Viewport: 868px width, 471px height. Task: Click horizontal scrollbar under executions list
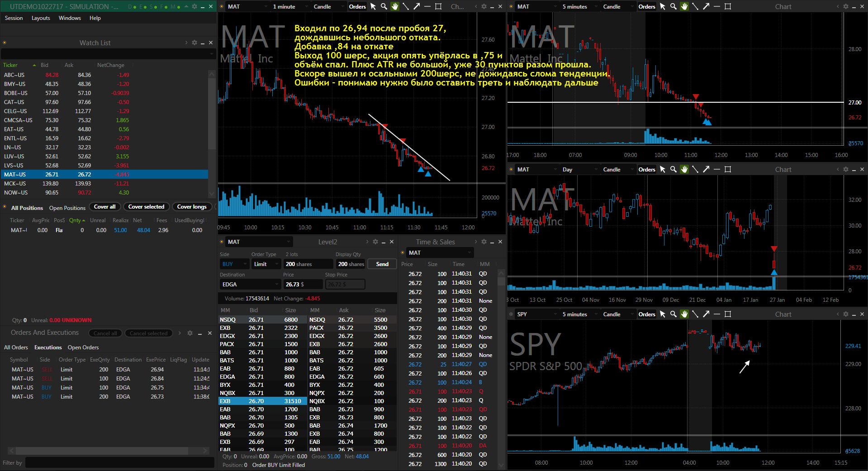(x=109, y=451)
